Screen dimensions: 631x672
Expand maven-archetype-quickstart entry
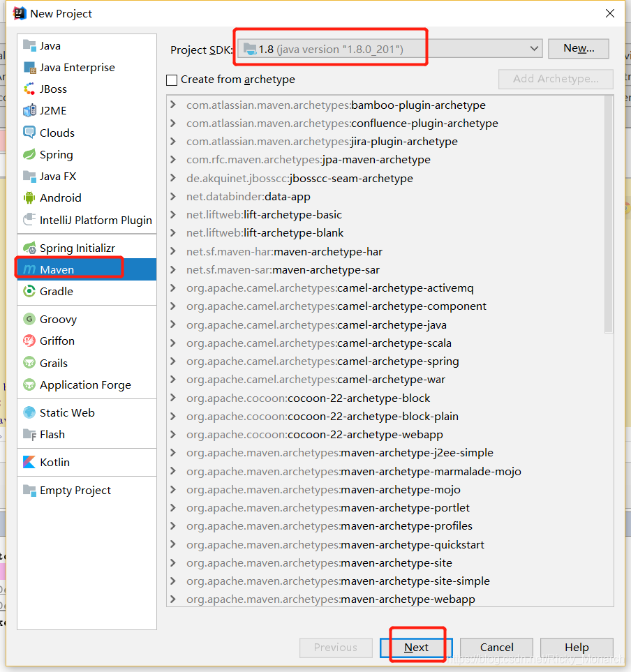(172, 544)
